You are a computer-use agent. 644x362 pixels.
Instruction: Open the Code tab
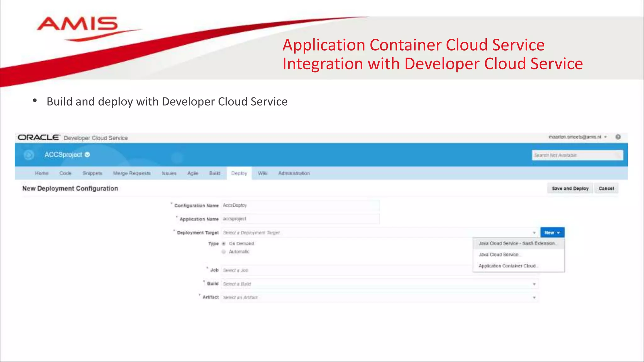pos(65,173)
